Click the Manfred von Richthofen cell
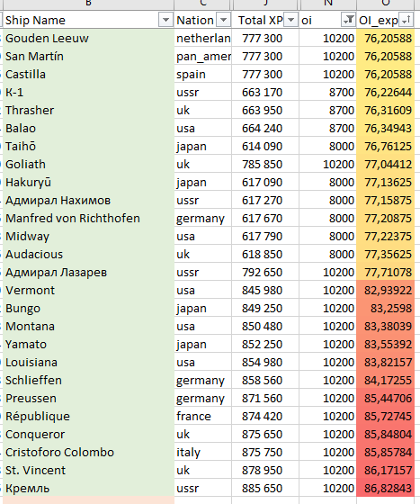Screen dimensions: 420x504 coord(88,218)
